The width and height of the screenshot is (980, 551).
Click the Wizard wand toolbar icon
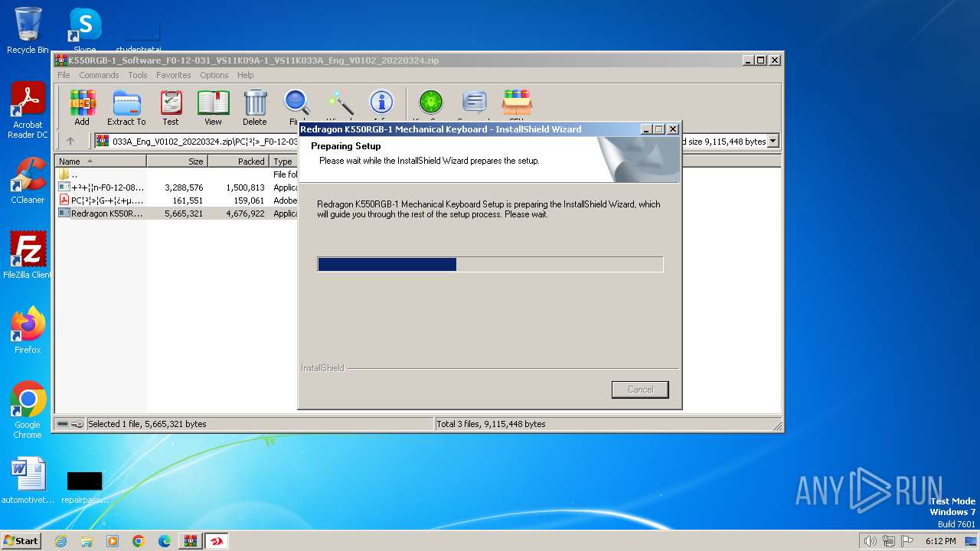point(340,106)
